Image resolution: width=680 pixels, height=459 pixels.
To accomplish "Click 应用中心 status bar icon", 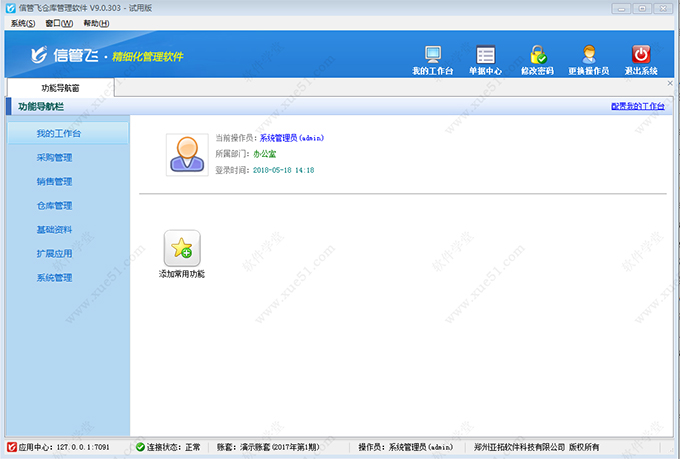I will coord(12,447).
